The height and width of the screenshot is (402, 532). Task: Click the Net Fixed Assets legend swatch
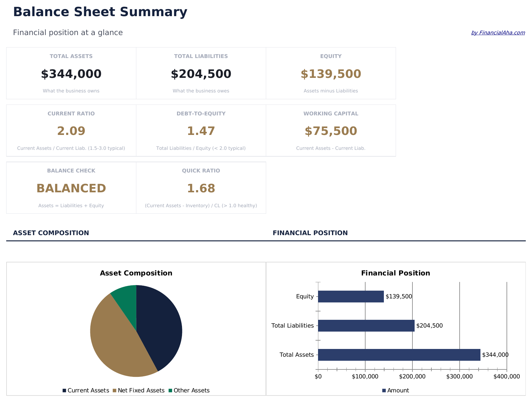click(x=115, y=391)
